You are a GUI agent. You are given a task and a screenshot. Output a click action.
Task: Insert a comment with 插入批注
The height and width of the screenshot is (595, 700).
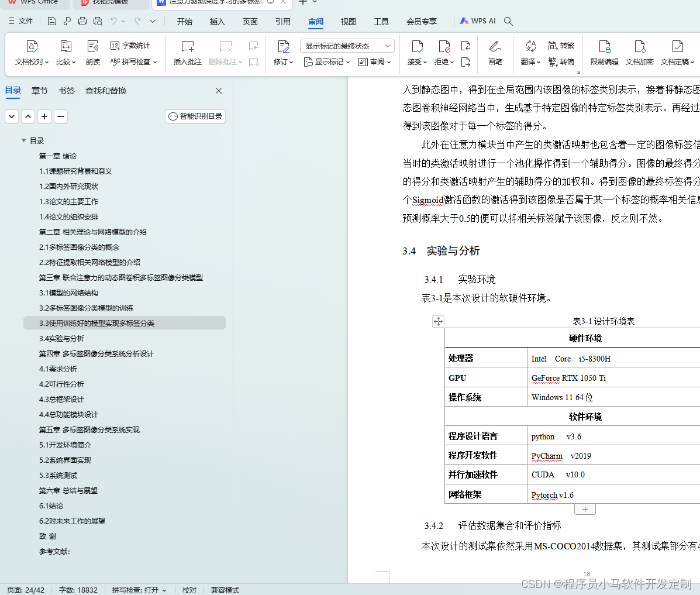click(187, 52)
